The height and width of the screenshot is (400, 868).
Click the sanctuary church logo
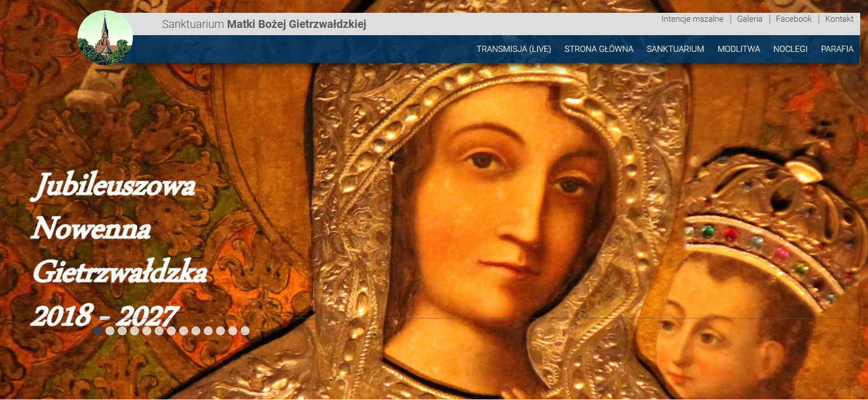pyautogui.click(x=105, y=38)
